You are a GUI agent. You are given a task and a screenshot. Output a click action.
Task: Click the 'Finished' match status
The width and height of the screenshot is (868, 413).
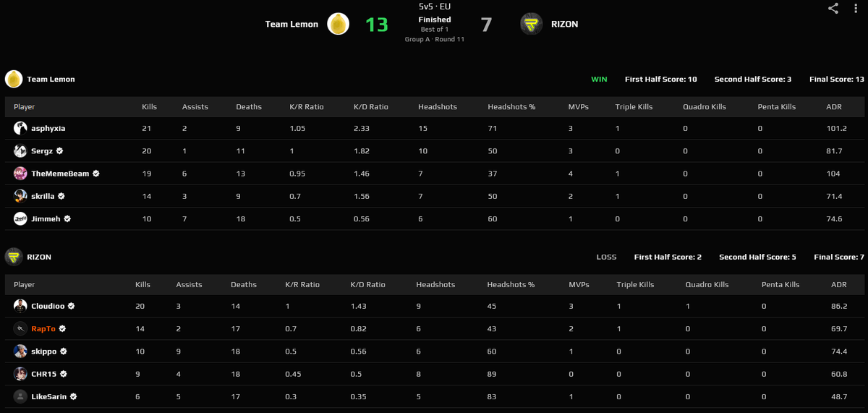[435, 20]
